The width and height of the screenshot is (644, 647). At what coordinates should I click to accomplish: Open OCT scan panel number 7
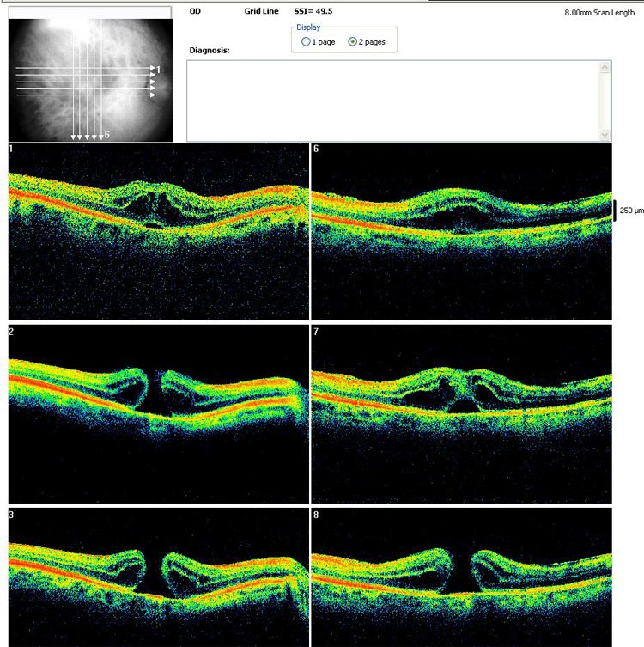tap(462, 414)
